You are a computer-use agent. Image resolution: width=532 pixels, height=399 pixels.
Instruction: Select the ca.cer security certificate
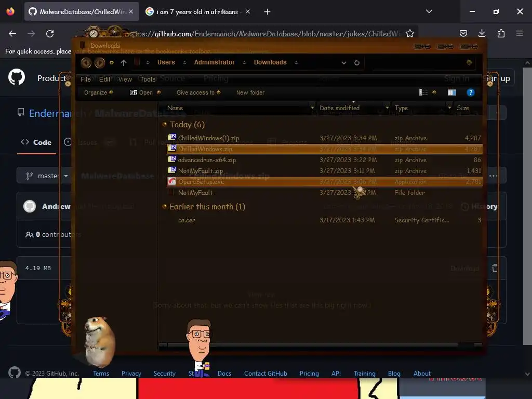tap(324, 220)
